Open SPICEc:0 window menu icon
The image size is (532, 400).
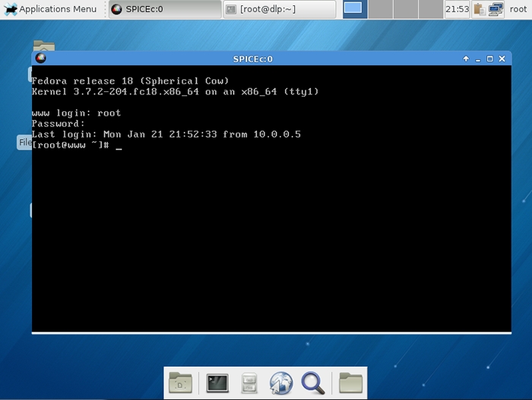click(41, 59)
